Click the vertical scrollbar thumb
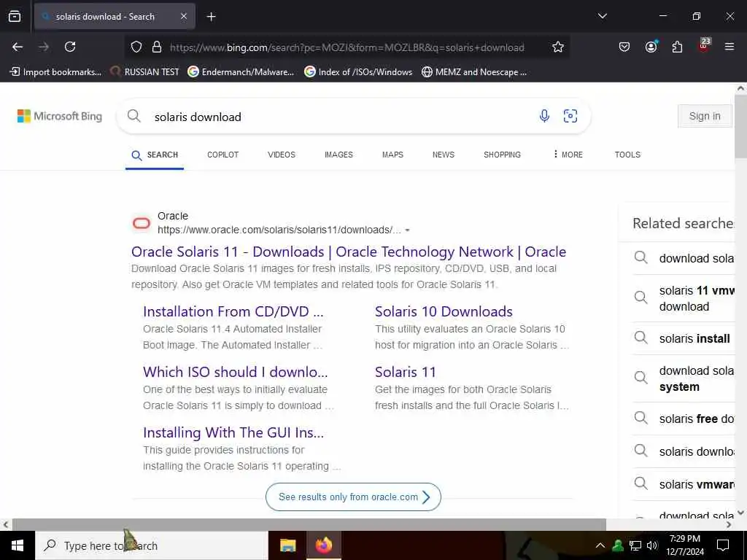The image size is (747, 560). [740, 126]
